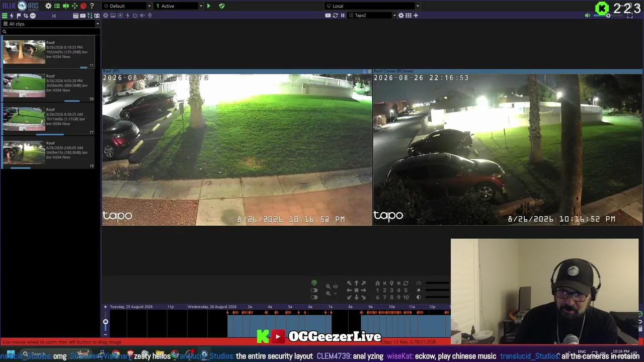The image size is (644, 362).
Task: Click the green lightbulb icon in PTZ panel
Action: click(314, 283)
